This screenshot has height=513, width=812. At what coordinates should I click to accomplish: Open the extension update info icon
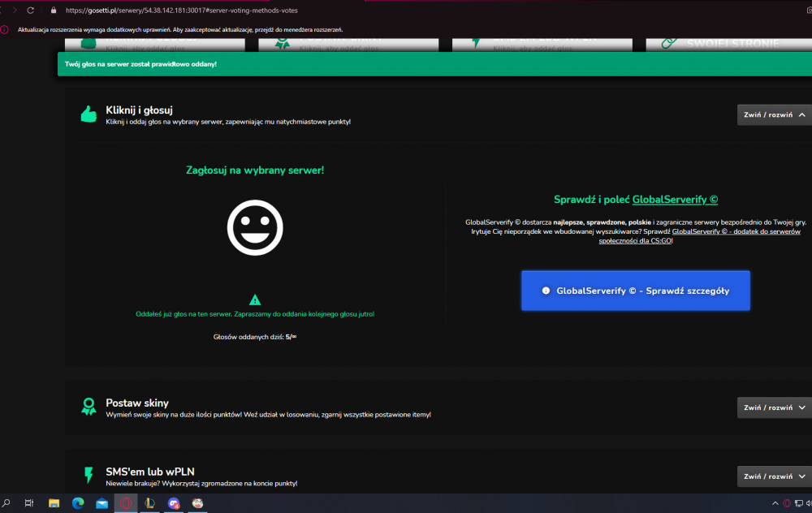(5, 29)
